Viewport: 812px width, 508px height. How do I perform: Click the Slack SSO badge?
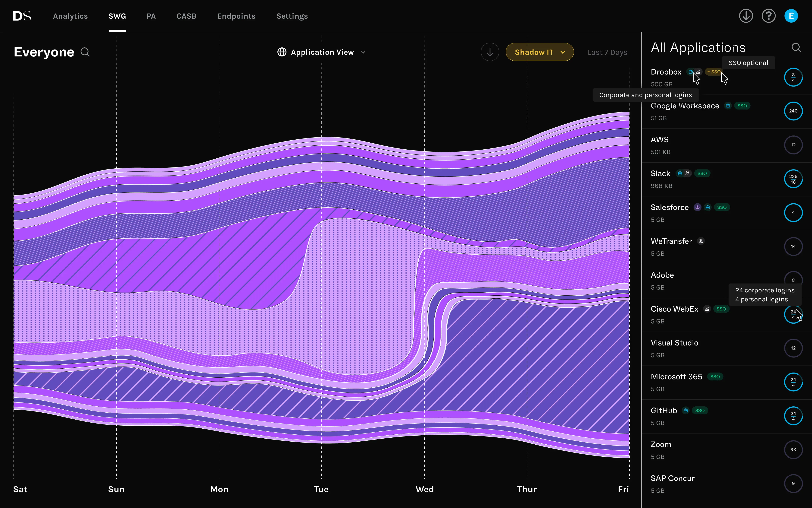click(x=702, y=173)
